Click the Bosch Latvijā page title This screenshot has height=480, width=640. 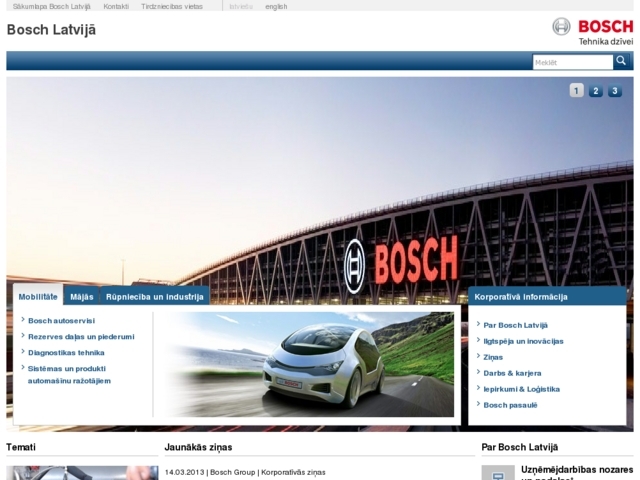pos(51,30)
